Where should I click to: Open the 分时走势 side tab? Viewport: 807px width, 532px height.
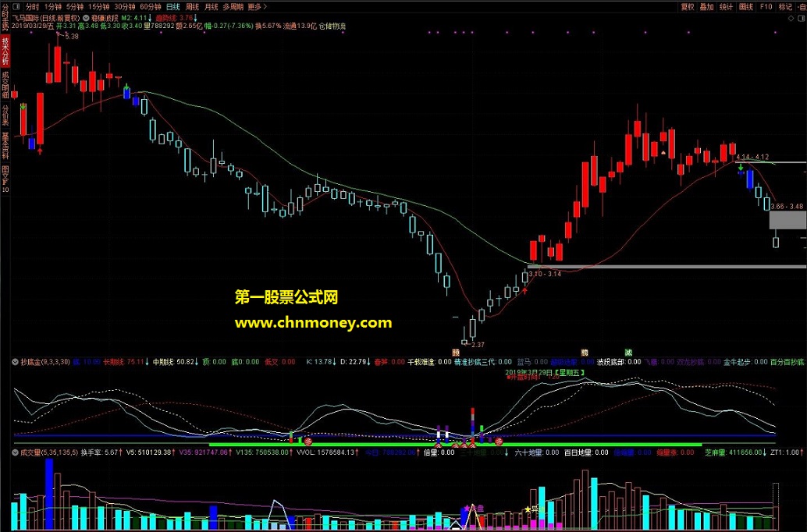(x=5, y=16)
